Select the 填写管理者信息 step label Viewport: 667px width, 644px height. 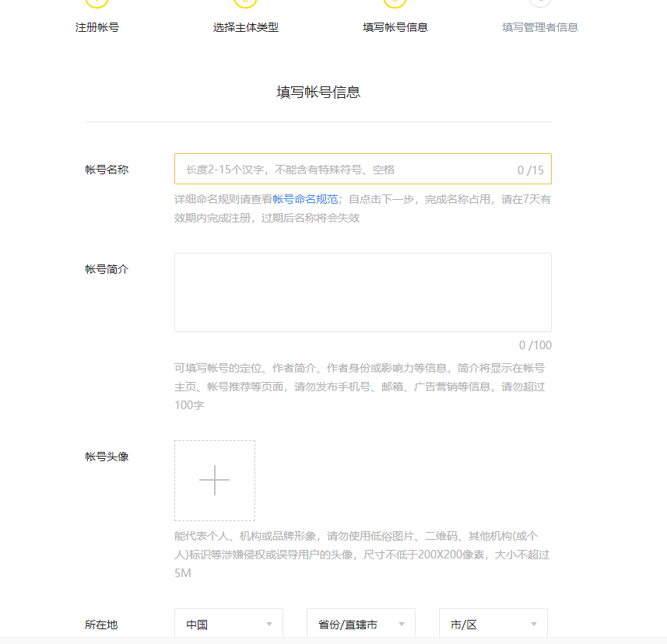(540, 28)
